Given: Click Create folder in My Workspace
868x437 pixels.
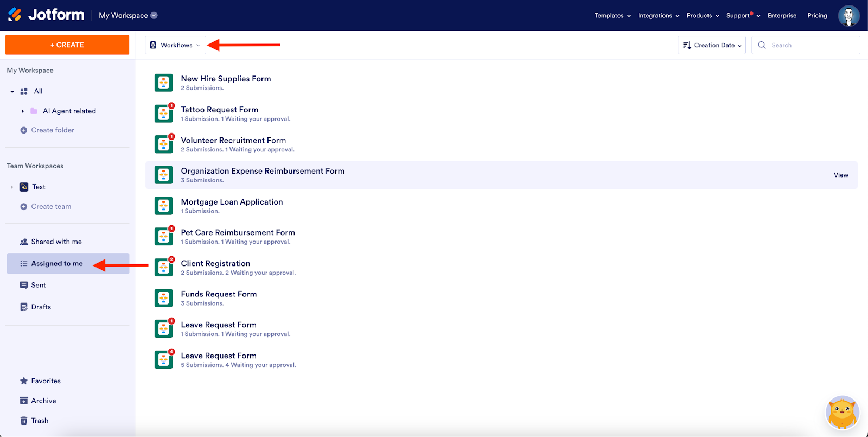Looking at the screenshot, I should point(47,130).
